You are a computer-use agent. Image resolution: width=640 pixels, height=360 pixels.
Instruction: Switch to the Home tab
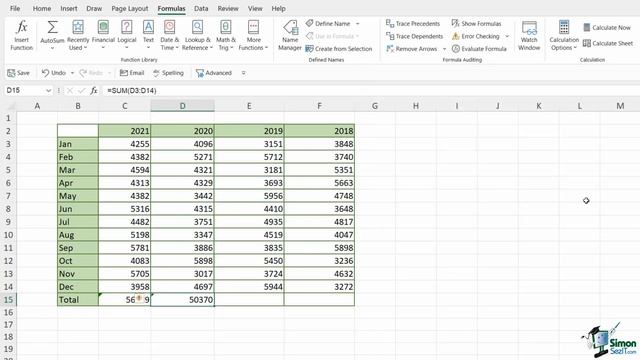click(x=42, y=9)
